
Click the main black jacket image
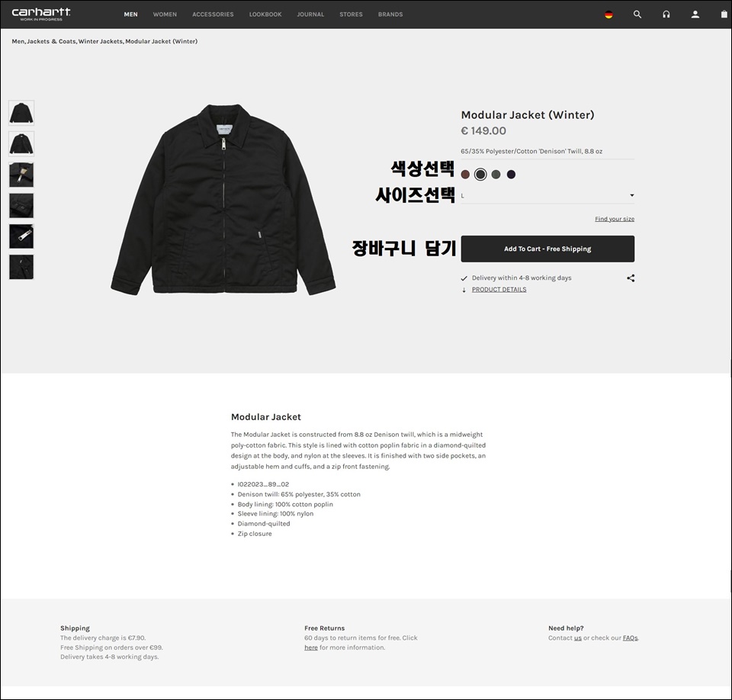click(x=223, y=199)
